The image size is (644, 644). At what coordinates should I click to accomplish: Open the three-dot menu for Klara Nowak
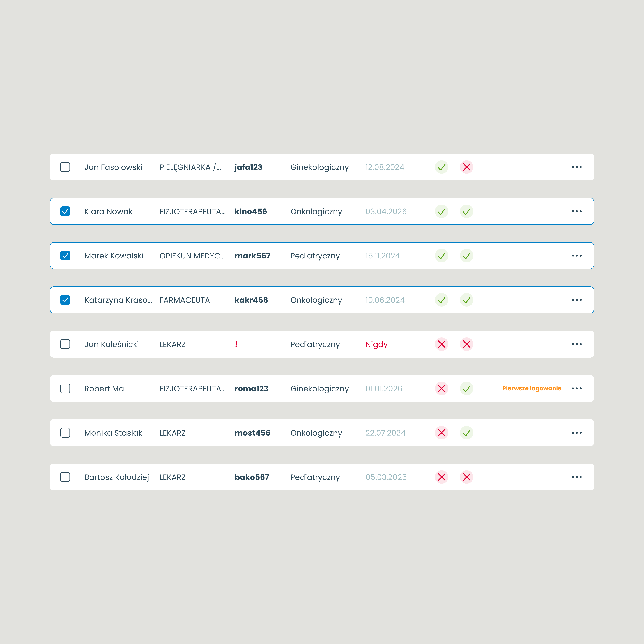point(577,211)
